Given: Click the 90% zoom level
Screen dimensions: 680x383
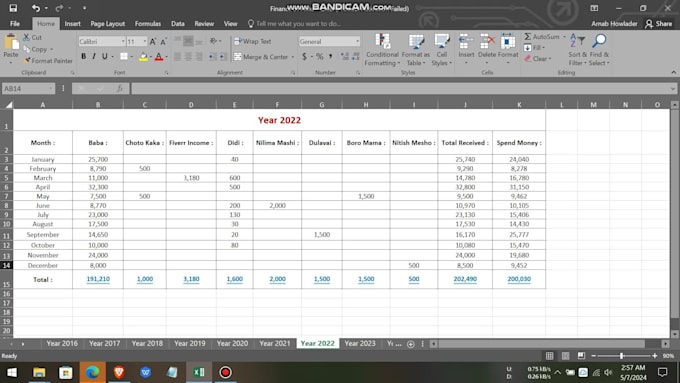Looking at the screenshot, I should 668,356.
